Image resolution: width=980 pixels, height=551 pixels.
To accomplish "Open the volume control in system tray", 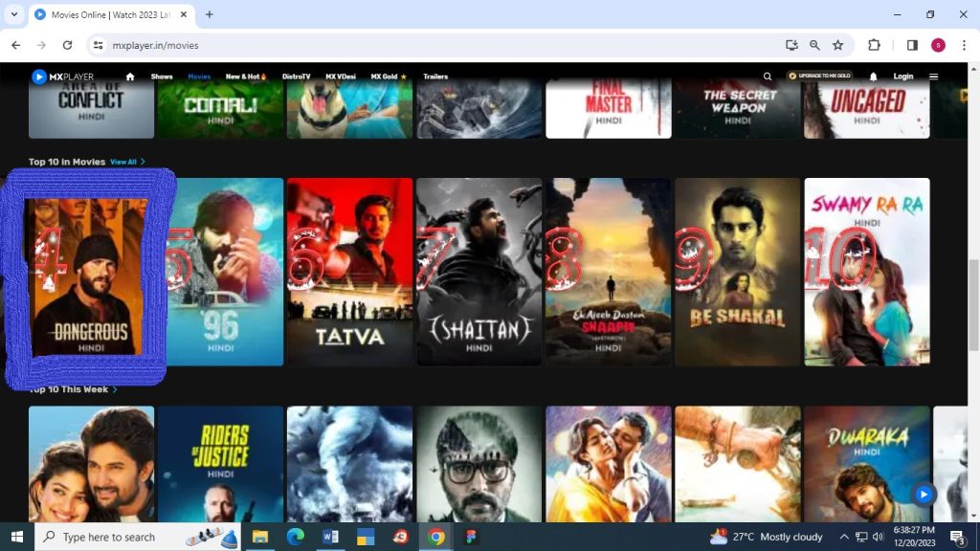I will point(879,537).
